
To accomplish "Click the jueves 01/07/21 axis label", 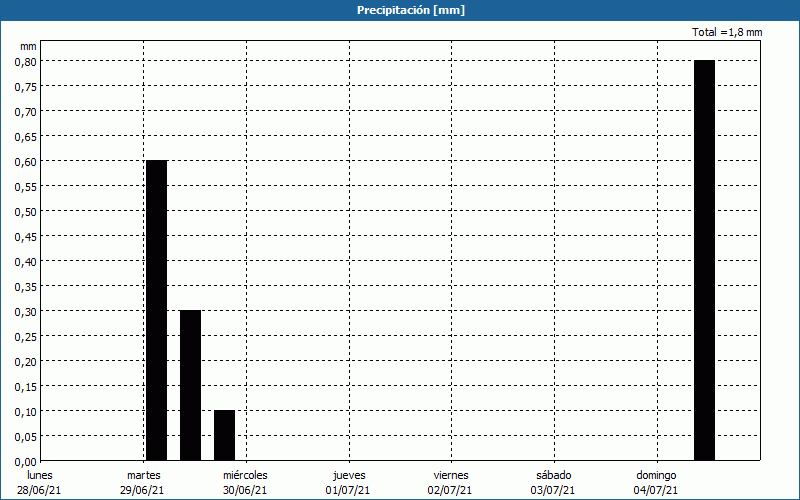I will click(348, 483).
